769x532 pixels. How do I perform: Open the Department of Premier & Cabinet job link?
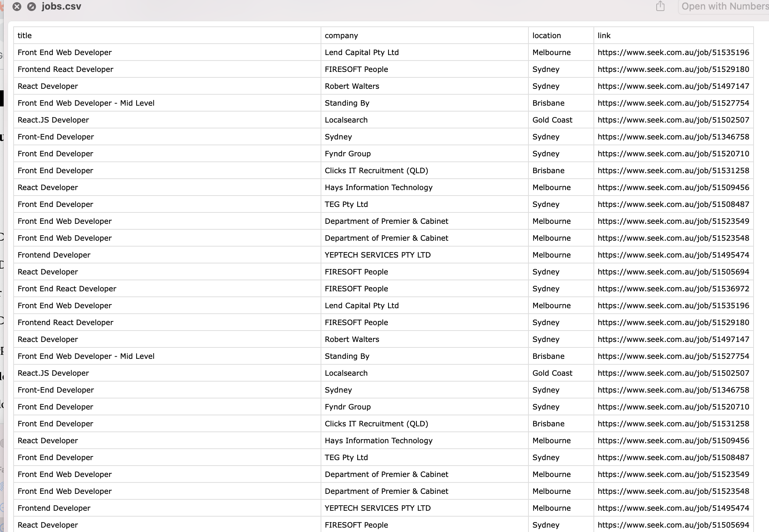[673, 221]
